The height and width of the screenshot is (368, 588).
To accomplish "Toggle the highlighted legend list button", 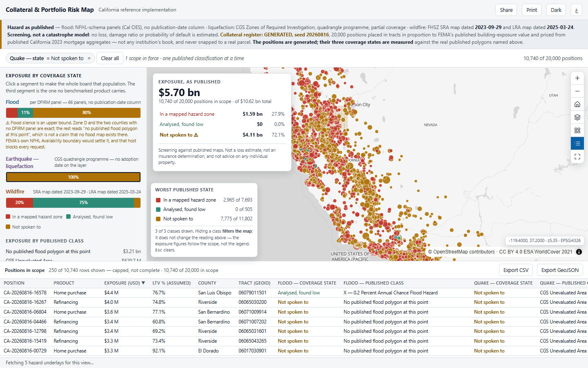I will coord(577,144).
